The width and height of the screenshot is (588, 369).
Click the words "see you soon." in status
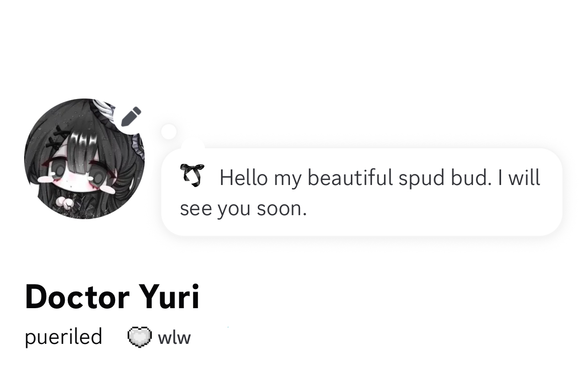point(243,209)
